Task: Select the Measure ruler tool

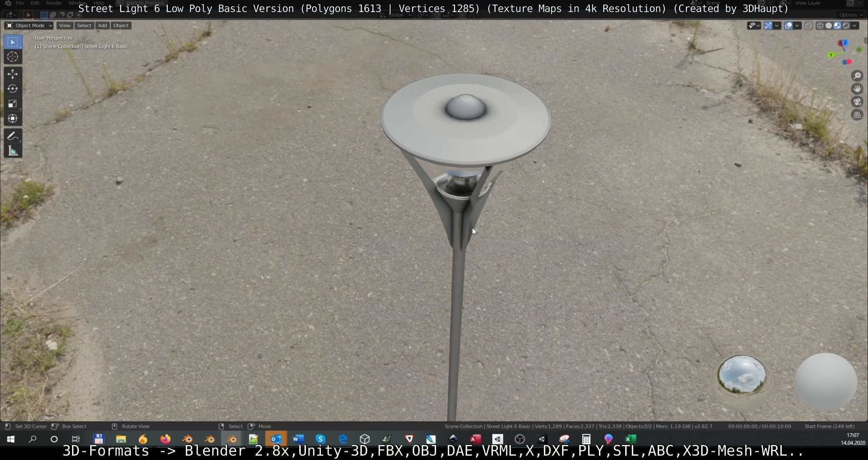Action: (x=13, y=151)
